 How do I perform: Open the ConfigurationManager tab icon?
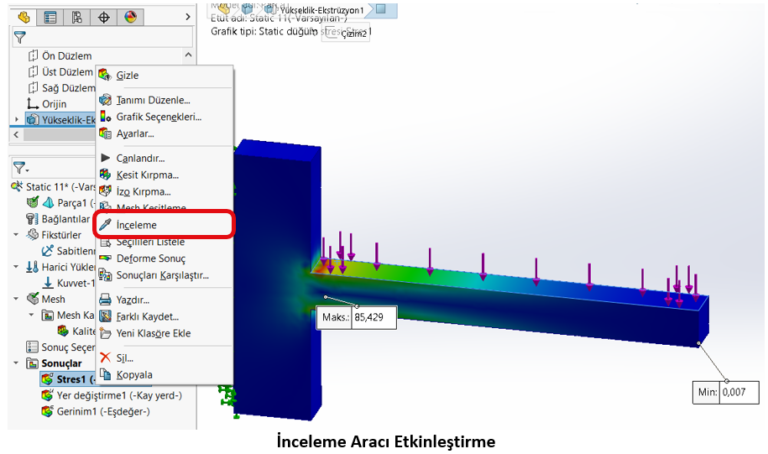coord(77,17)
